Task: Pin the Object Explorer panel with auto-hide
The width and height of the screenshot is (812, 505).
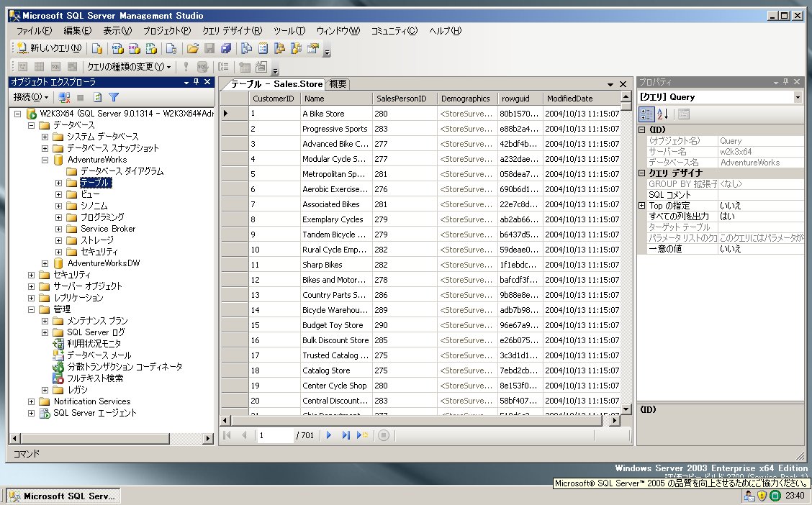Action: coord(197,82)
